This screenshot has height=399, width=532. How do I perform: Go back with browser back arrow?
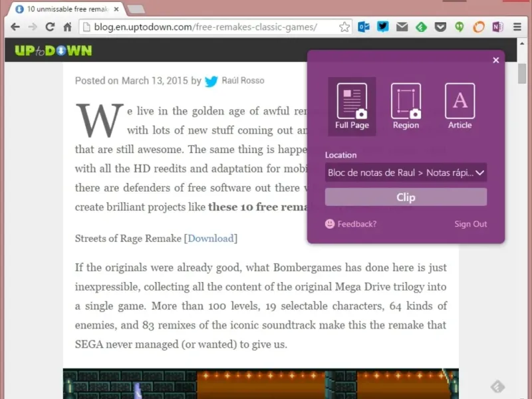coord(15,27)
